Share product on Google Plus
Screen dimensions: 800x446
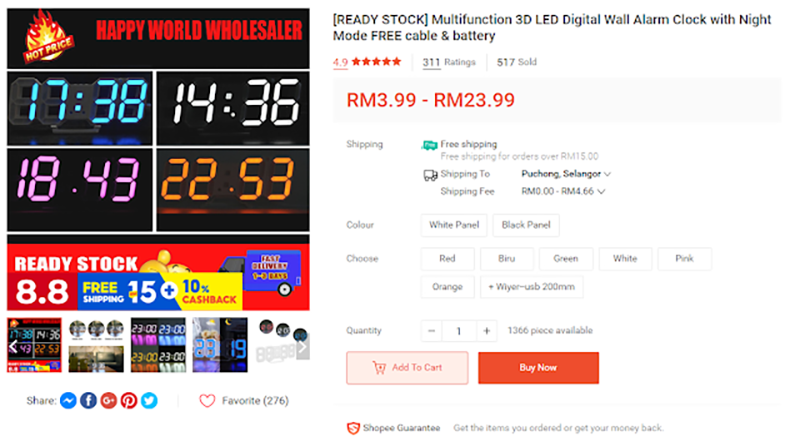pos(109,401)
